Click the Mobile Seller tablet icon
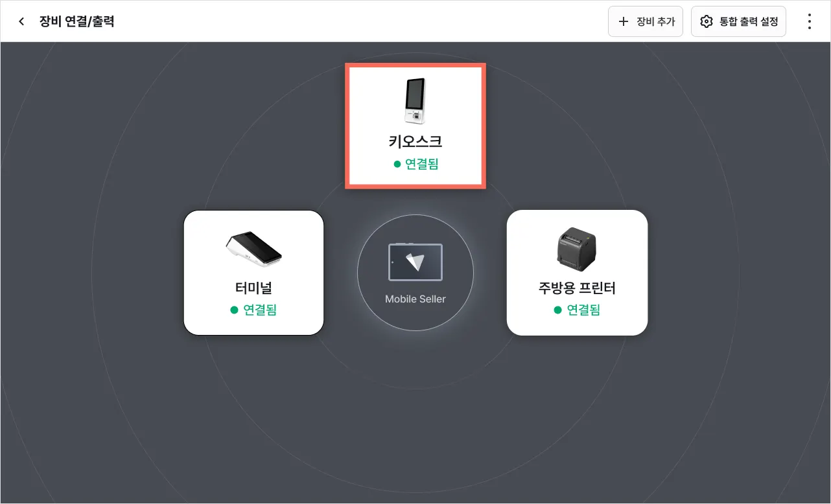The image size is (831, 504). 415,262
